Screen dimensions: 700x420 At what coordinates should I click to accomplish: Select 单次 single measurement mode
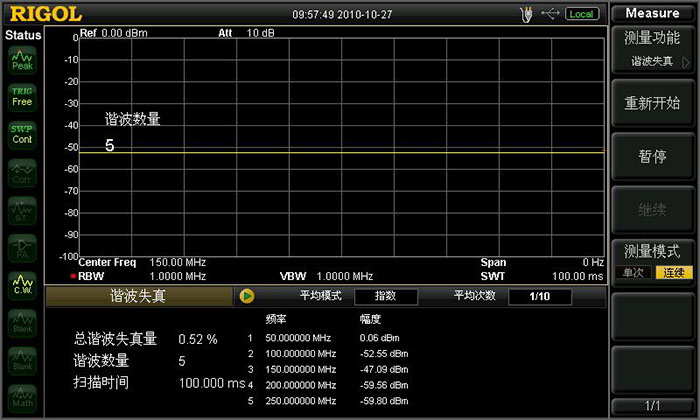[634, 273]
